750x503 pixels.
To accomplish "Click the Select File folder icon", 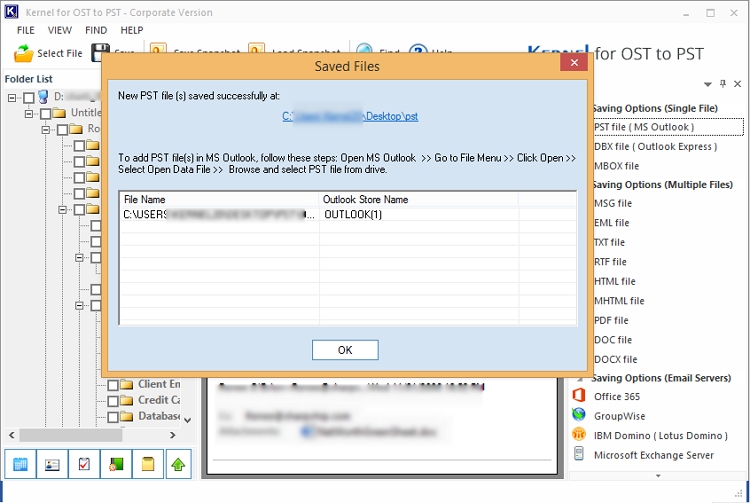I will click(x=23, y=53).
